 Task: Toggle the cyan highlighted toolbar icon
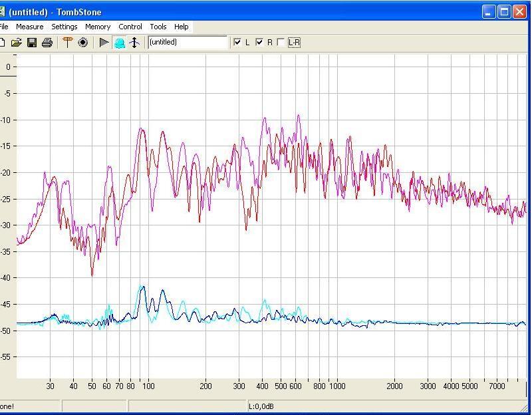click(119, 43)
